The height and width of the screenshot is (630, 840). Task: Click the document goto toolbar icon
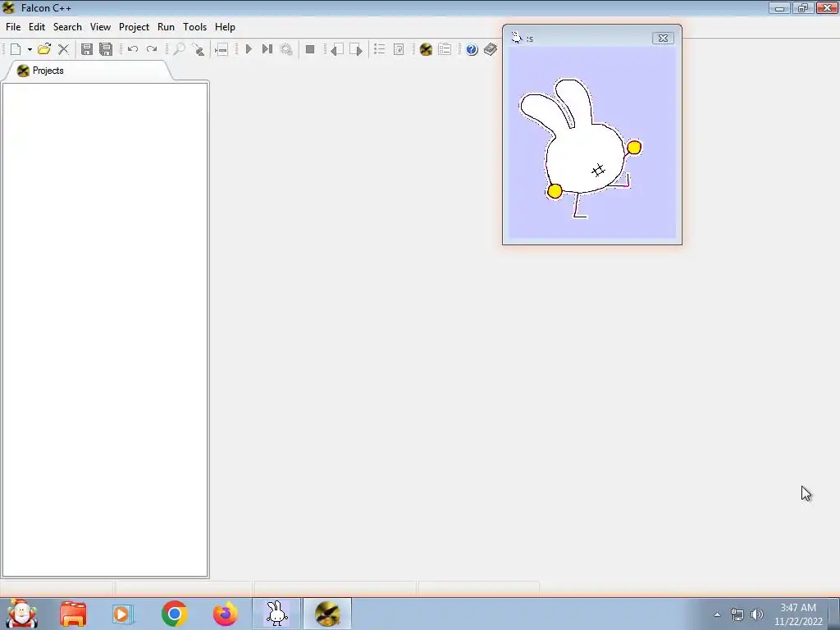[x=399, y=49]
